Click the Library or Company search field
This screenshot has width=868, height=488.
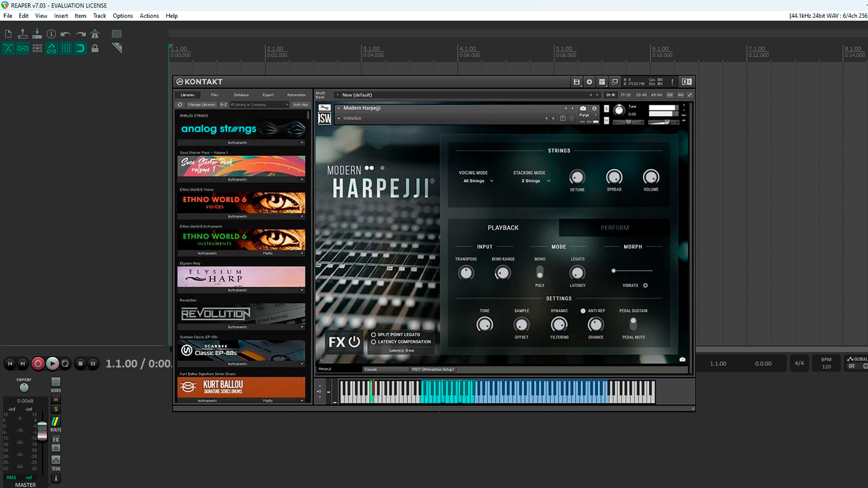pyautogui.click(x=259, y=105)
